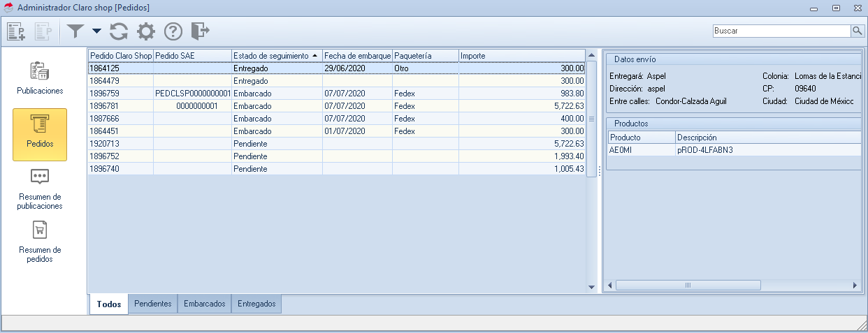Open the help question mark

click(x=173, y=31)
